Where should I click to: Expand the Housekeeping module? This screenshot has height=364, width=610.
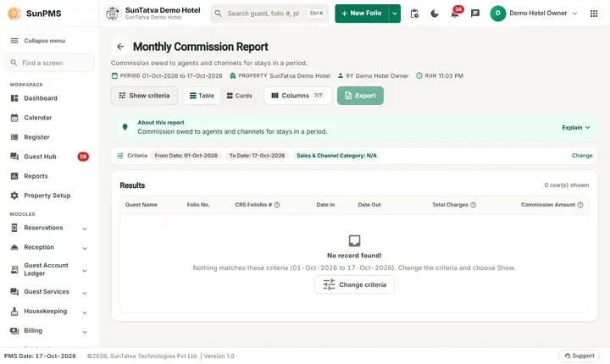(x=49, y=312)
